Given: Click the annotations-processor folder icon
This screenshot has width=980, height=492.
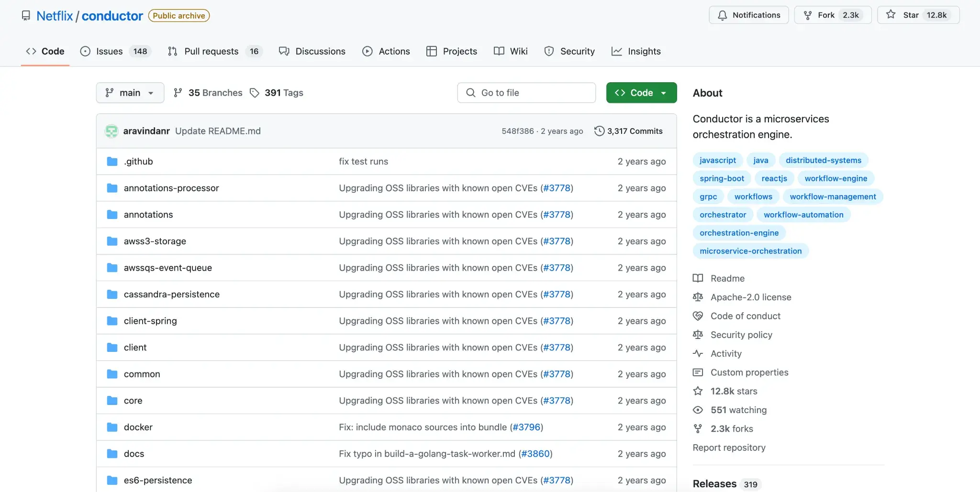Looking at the screenshot, I should point(112,188).
